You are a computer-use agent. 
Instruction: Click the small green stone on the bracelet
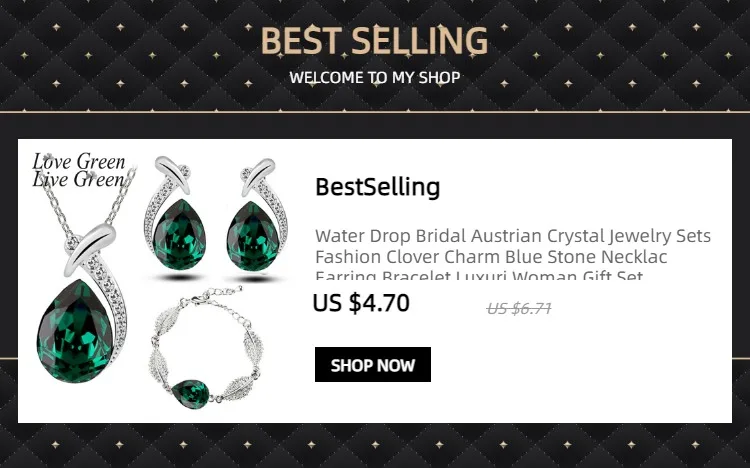click(191, 393)
